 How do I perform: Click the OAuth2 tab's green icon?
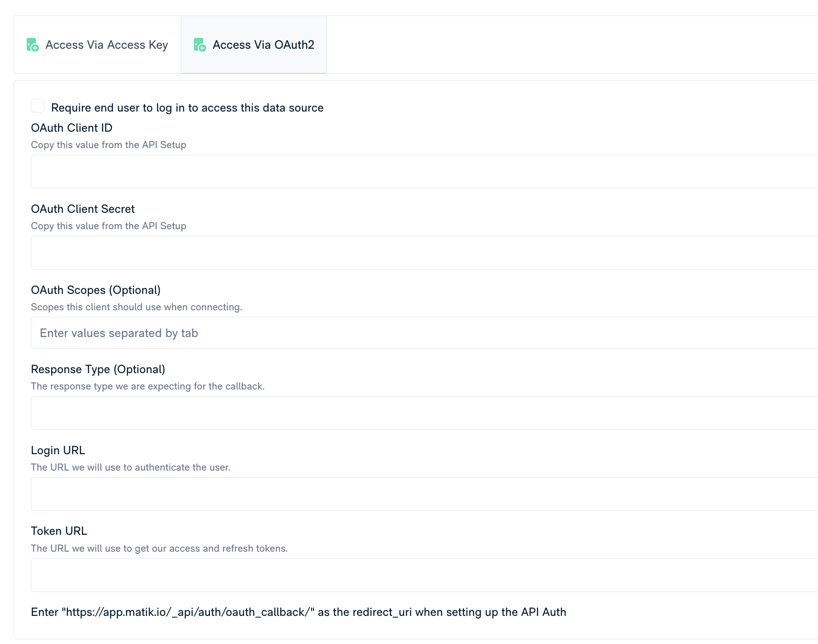coord(200,45)
